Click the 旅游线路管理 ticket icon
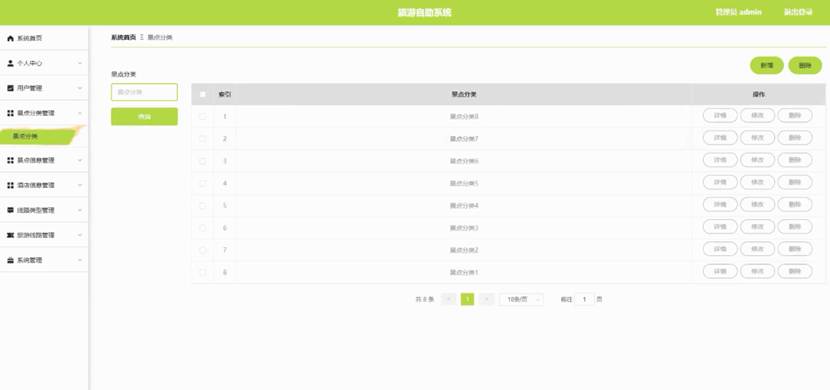Viewport: 830px width, 390px height. pos(10,235)
